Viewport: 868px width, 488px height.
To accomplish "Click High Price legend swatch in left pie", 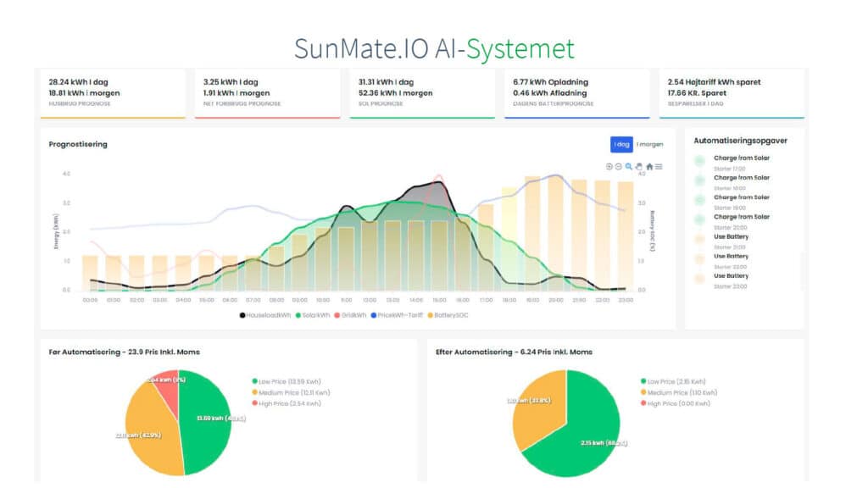I will coord(254,402).
